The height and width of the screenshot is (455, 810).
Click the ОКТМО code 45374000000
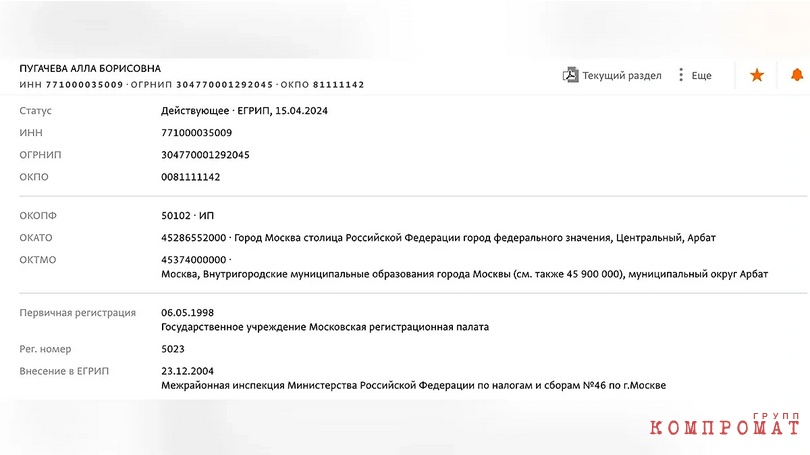pos(194,260)
